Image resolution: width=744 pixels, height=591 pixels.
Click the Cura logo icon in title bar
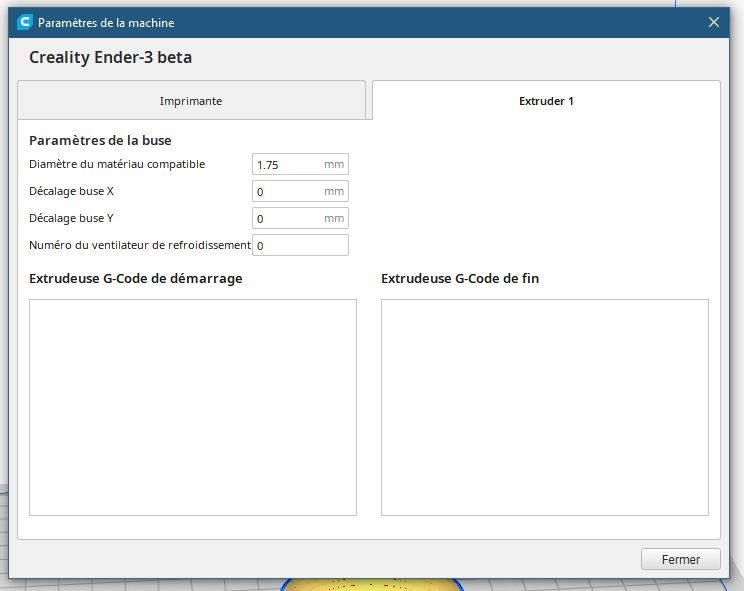pos(24,22)
